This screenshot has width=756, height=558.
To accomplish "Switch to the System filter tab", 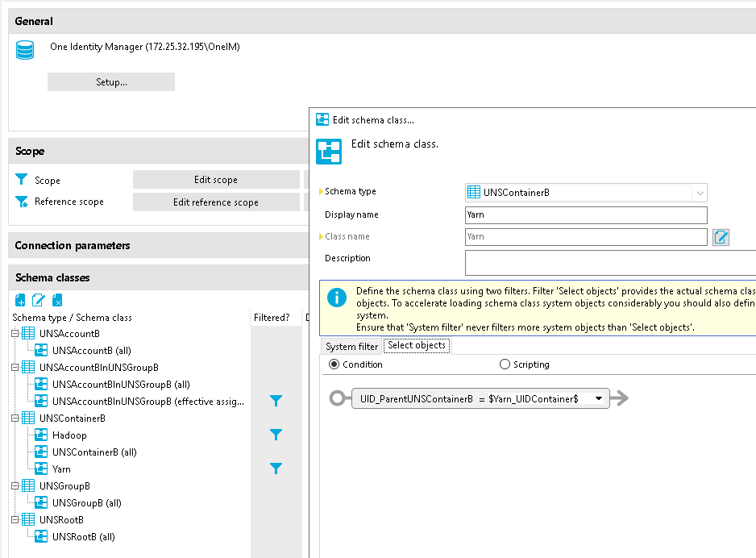I will 351,345.
